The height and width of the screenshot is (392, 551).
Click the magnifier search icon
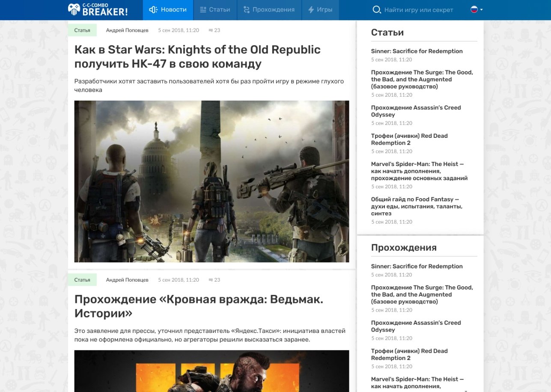tap(377, 10)
